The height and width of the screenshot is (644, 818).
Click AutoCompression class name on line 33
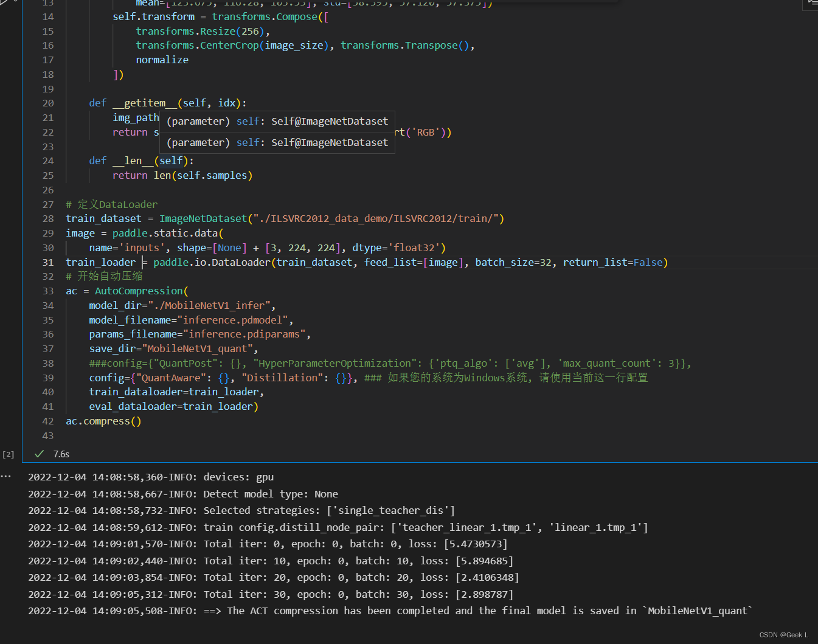(x=139, y=291)
